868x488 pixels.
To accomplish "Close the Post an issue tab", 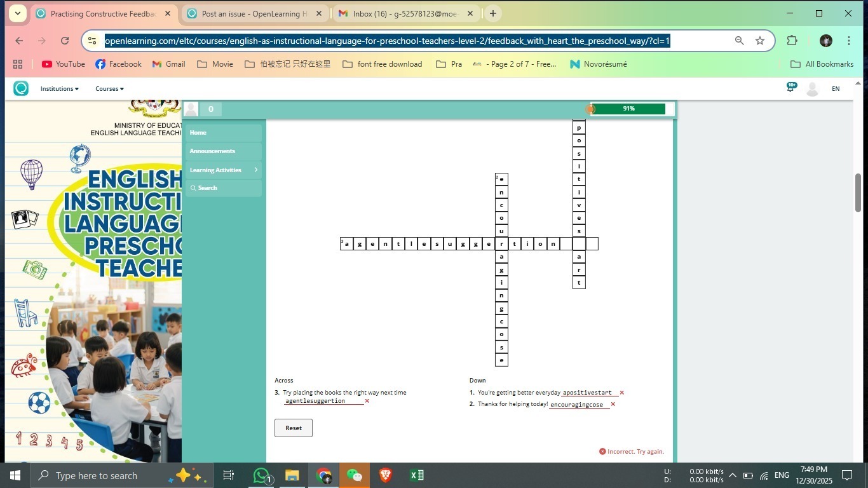I will click(319, 13).
